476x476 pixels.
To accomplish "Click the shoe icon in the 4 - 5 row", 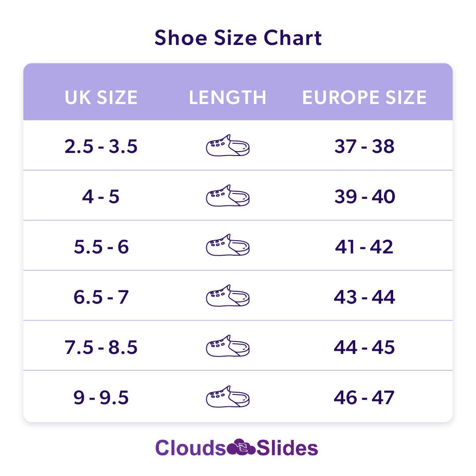I will coord(228,196).
